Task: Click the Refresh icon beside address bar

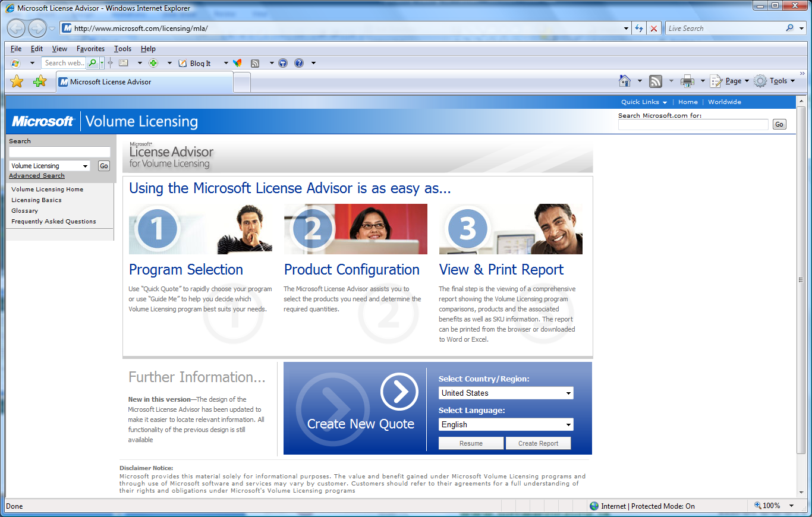Action: tap(639, 29)
